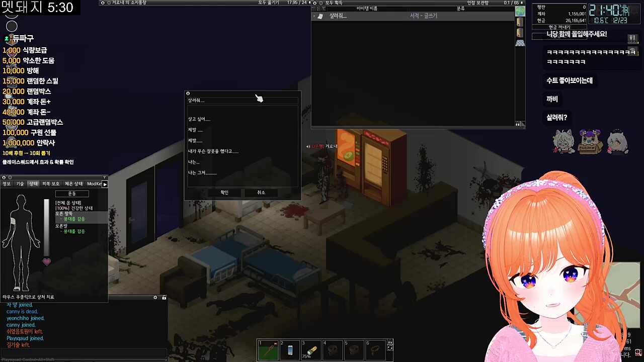Click the 운동 button in the status panel
Screen dimensions: 644x362
click(x=72, y=194)
